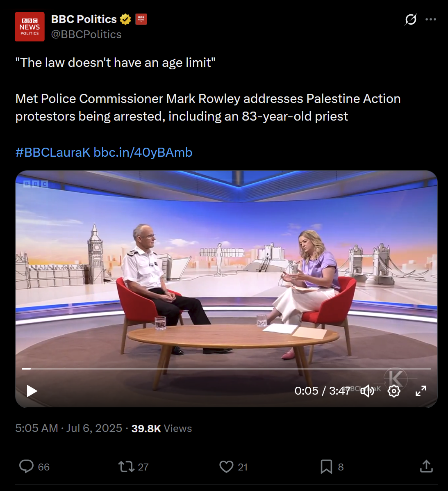Click the BBC News affiliate badge
Screen dimensions: 448x491
pyautogui.click(x=141, y=19)
